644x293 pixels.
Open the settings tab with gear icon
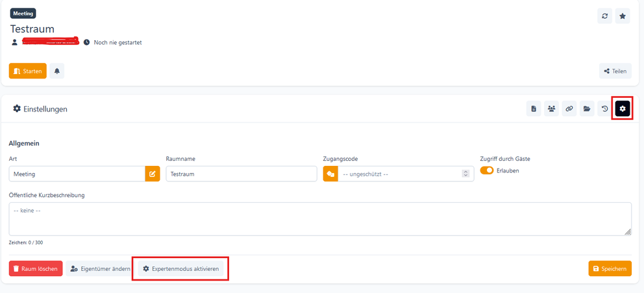tap(623, 109)
